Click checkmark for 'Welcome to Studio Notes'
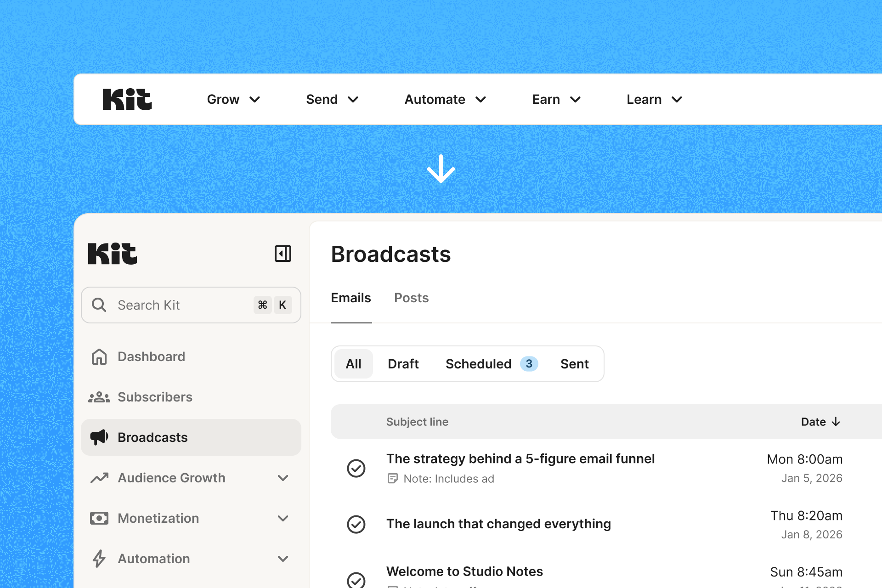The height and width of the screenshot is (588, 882). click(356, 580)
